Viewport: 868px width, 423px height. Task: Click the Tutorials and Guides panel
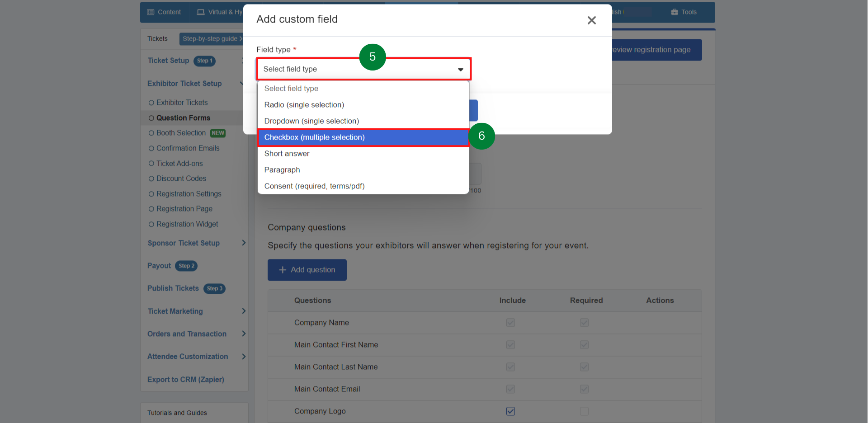(194, 413)
